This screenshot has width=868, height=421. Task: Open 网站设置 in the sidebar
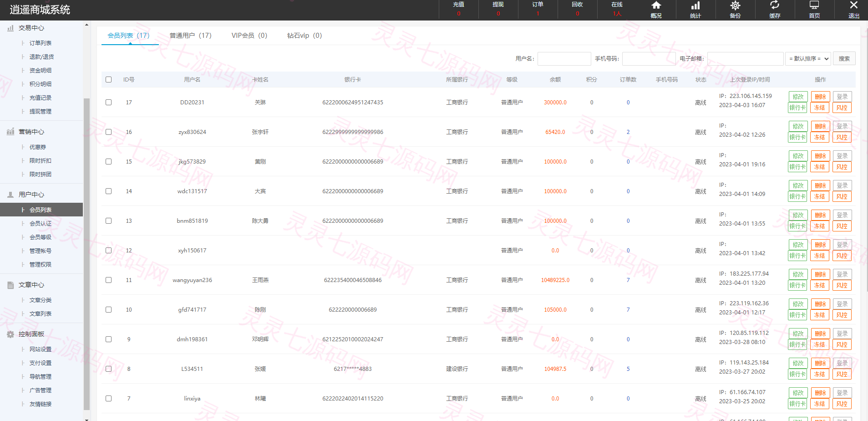[x=41, y=349]
